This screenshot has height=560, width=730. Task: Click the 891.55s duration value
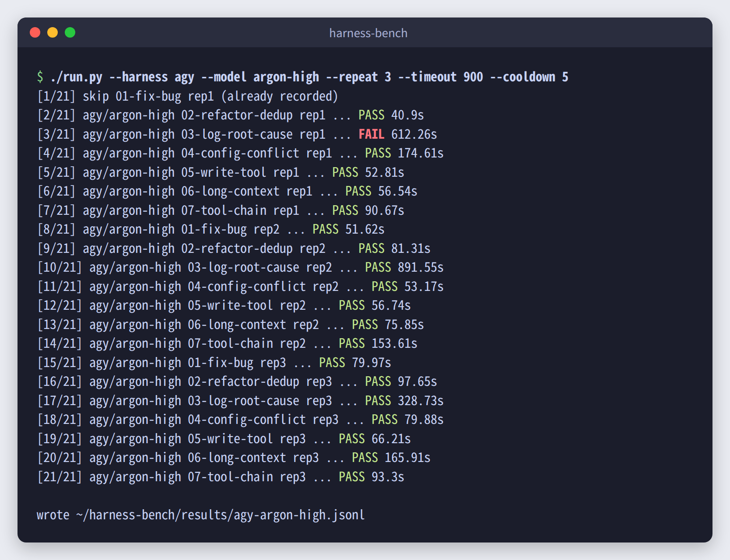(x=421, y=267)
